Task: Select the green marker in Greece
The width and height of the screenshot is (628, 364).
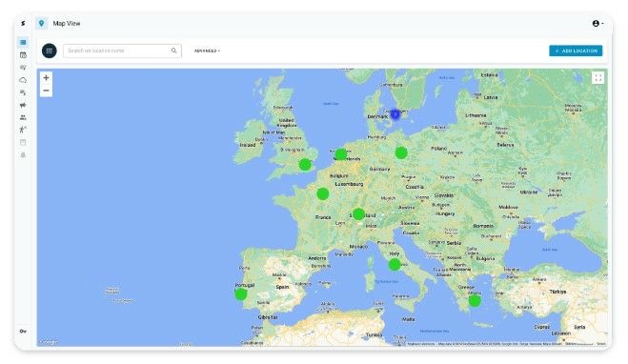Action: pos(475,300)
